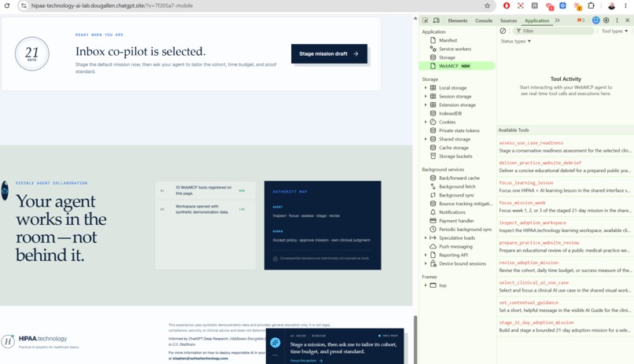Select the Application tab in DevTools
This screenshot has width=634, height=364.
click(x=536, y=20)
